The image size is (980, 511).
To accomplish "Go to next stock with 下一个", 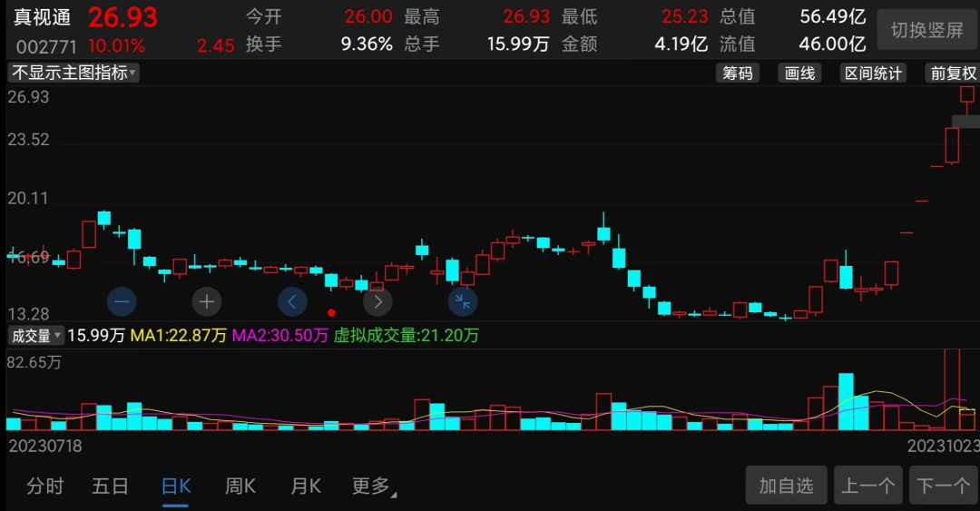I will (944, 486).
